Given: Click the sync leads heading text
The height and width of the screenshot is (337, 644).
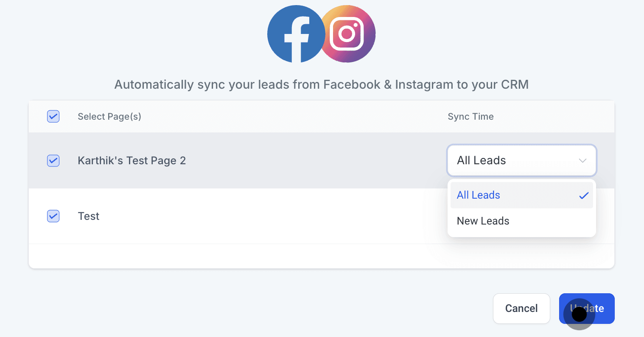Looking at the screenshot, I should (321, 85).
